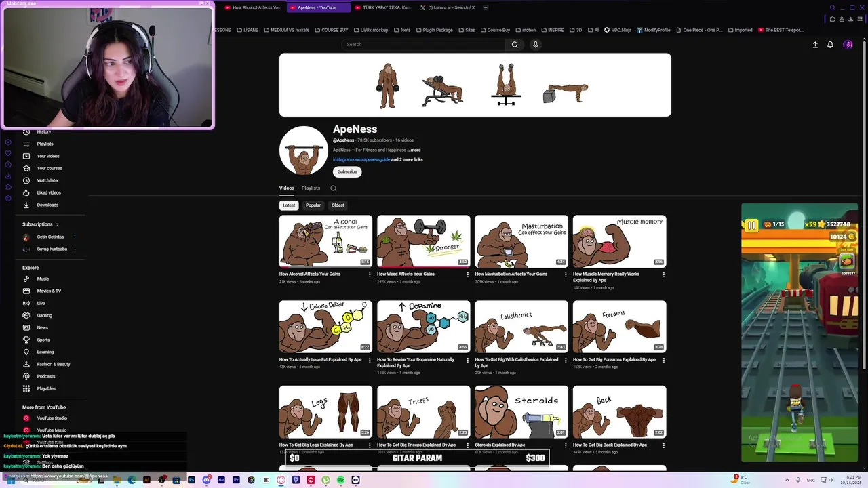The image size is (868, 488).
Task: Open Premiere Pro from the taskbar
Action: tap(236, 480)
